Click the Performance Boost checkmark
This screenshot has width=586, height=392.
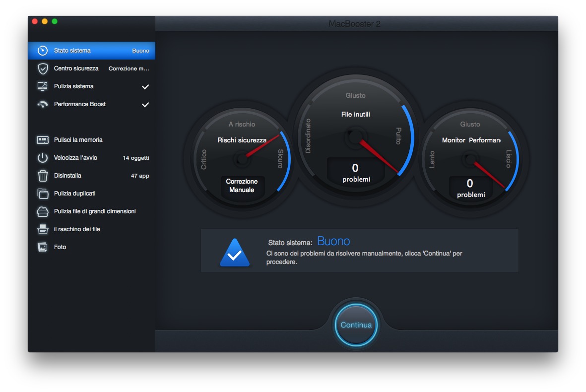coord(145,105)
